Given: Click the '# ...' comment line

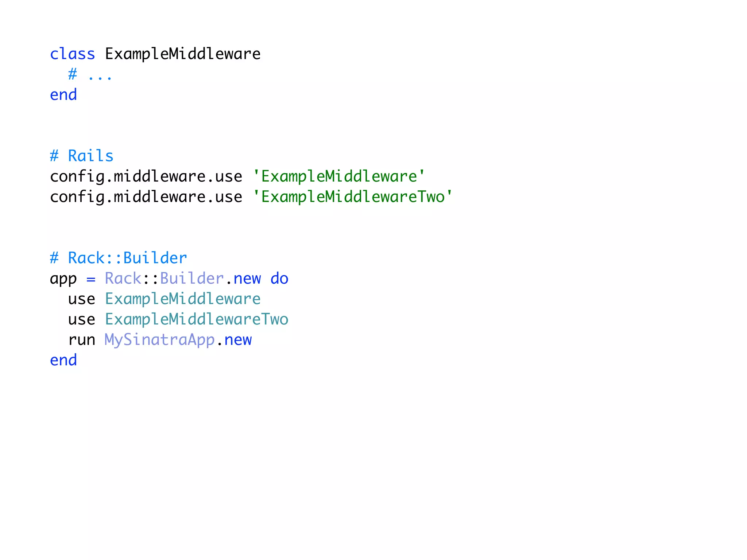Looking at the screenshot, I should pyautogui.click(x=90, y=75).
